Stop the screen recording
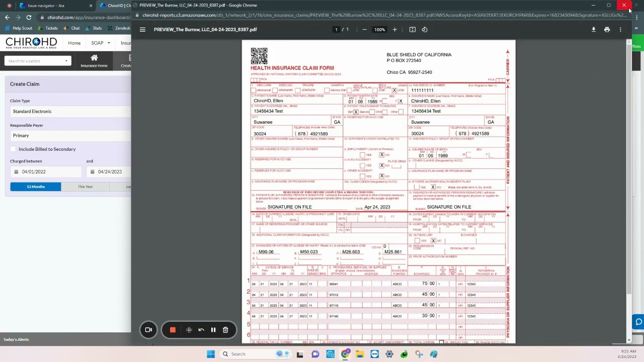644x362 pixels. 173,330
